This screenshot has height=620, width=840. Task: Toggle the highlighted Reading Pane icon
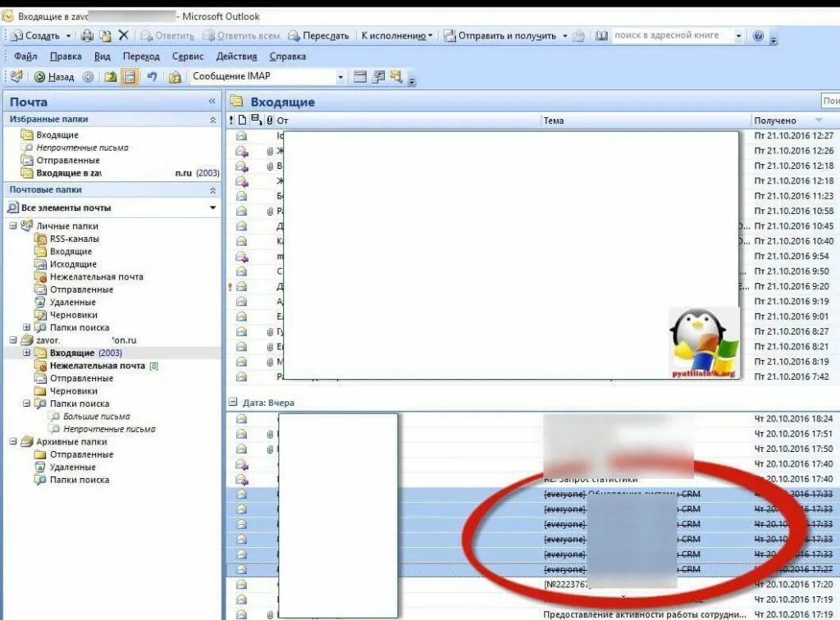tap(129, 76)
